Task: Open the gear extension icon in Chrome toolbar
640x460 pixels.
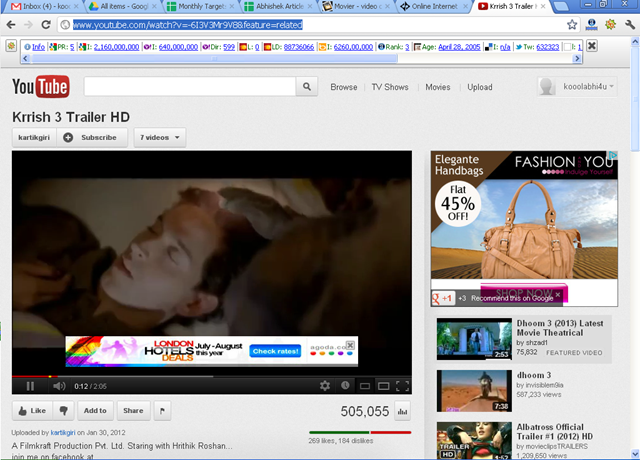Action: (611, 25)
